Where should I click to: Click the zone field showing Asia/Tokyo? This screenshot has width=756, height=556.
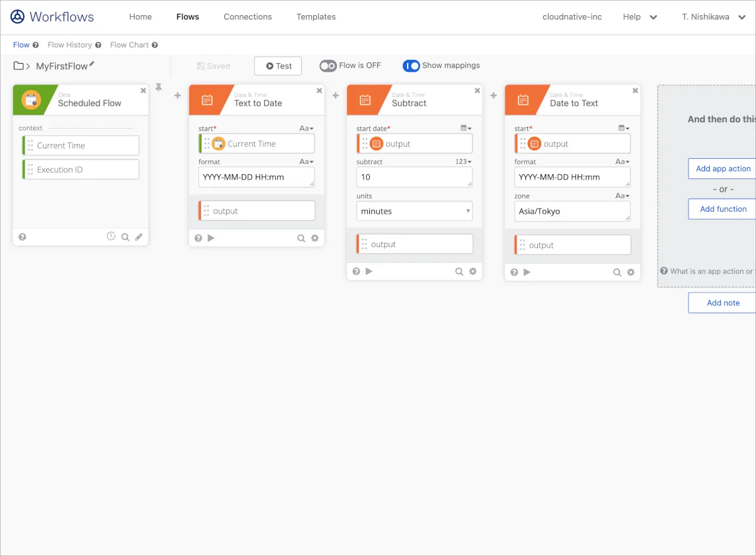click(573, 211)
